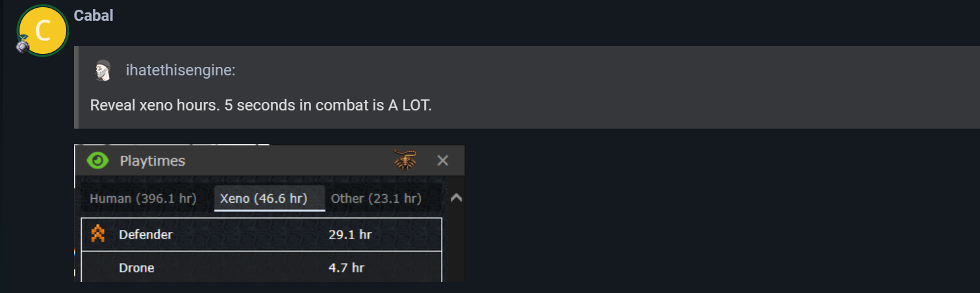
Task: Close the Playtimes window
Action: point(443,160)
